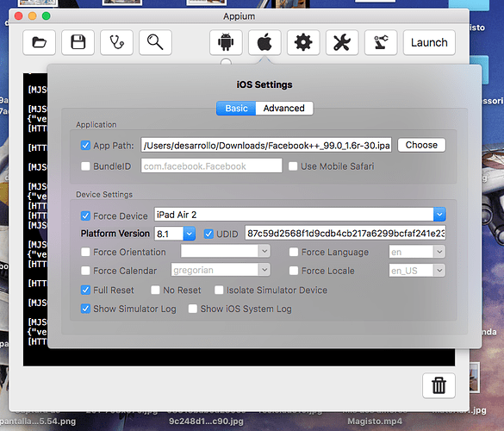The height and width of the screenshot is (431, 504).
Task: Click the Choose button for App Path
Action: click(x=421, y=145)
